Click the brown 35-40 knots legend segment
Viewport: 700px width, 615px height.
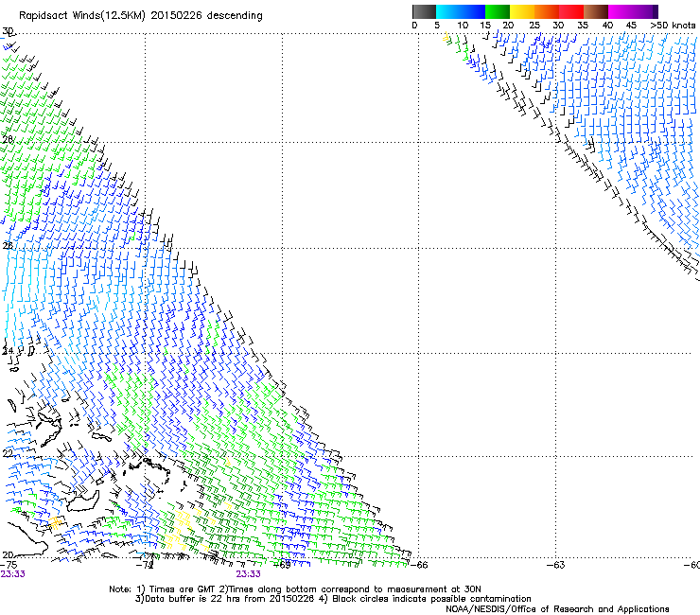pos(596,11)
